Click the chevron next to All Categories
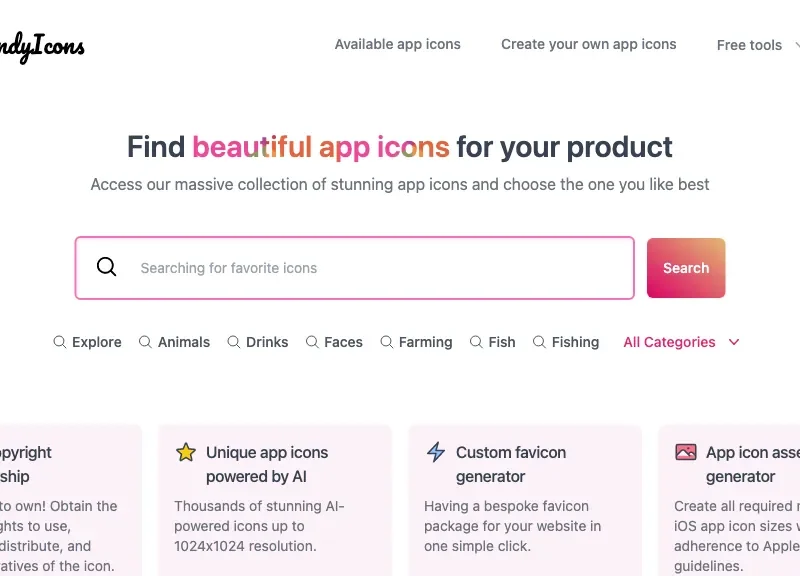800x576 pixels. click(733, 342)
